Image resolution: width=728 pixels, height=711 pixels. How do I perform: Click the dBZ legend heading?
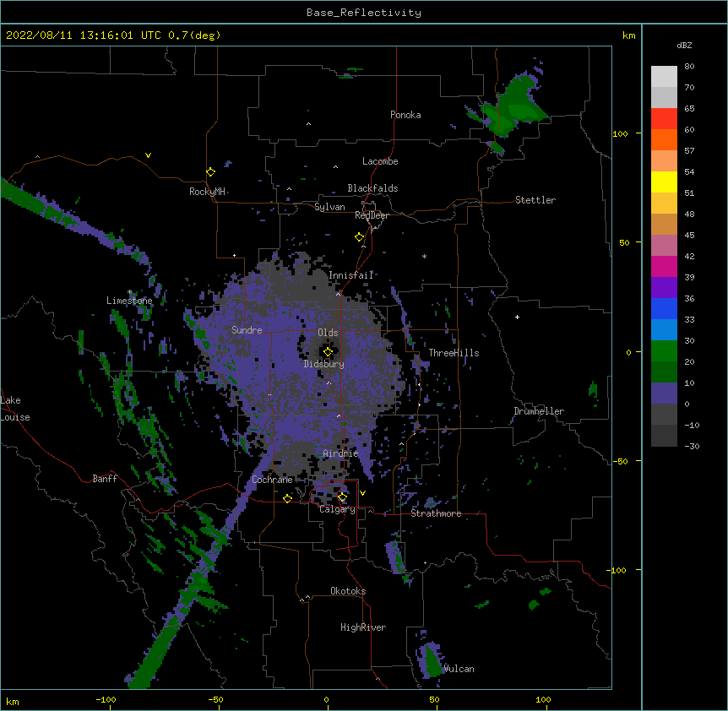684,45
